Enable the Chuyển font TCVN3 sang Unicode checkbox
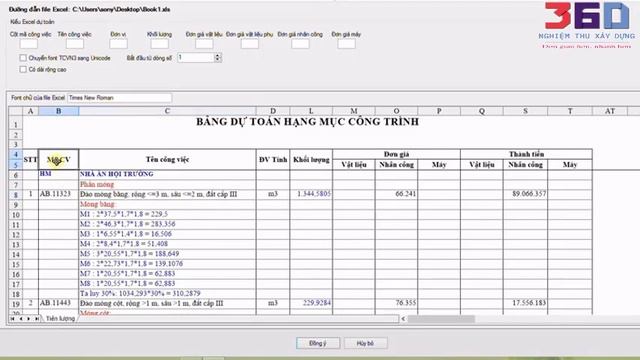The width and height of the screenshot is (640, 360). [23, 58]
